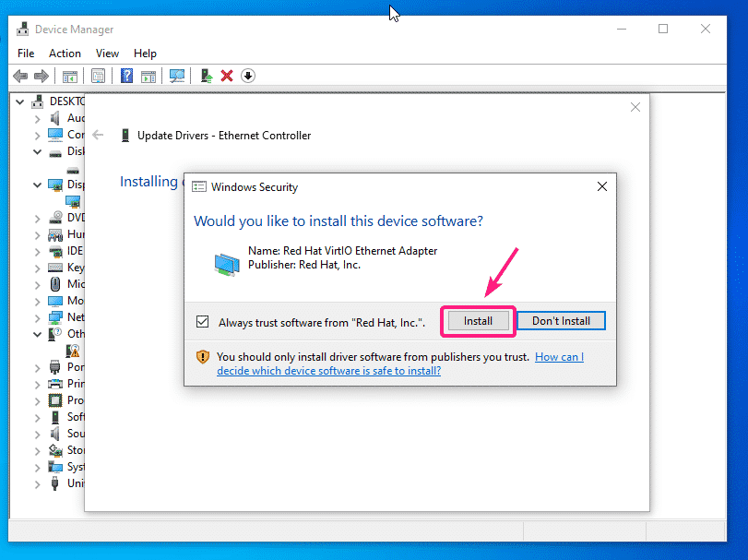Viewport: 748px width, 560px height.
Task: Click the red X Uninstall device icon
Action: 227,76
